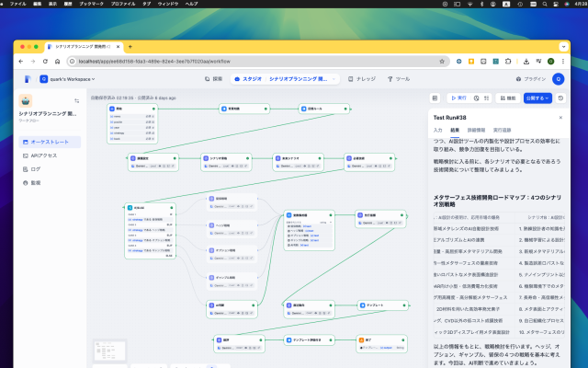Click the workflow minimap thumbnail

point(110,351)
